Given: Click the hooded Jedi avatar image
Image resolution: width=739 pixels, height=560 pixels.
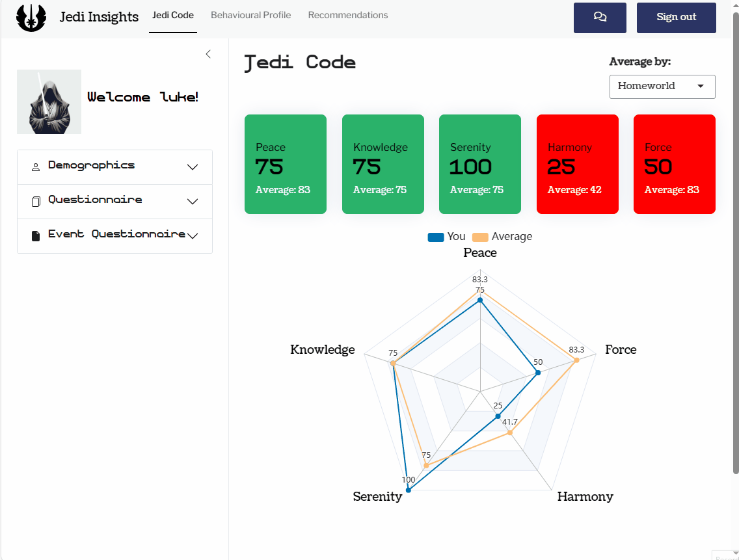Looking at the screenshot, I should (49, 101).
